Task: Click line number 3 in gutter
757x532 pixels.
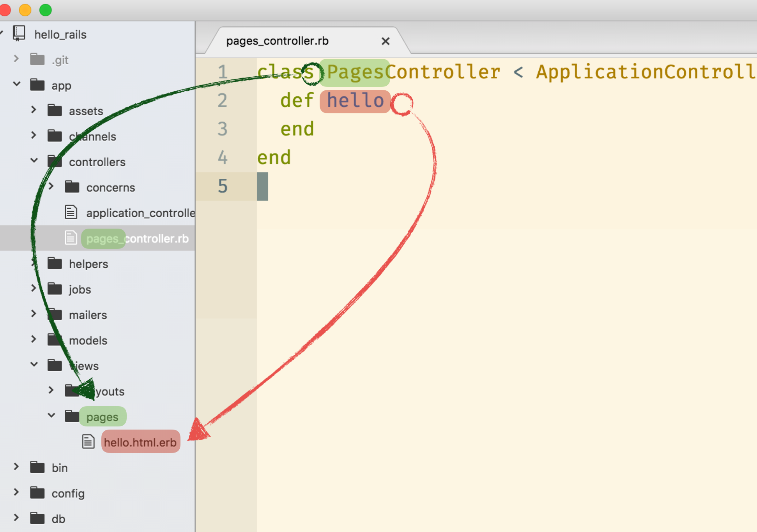Action: point(223,129)
